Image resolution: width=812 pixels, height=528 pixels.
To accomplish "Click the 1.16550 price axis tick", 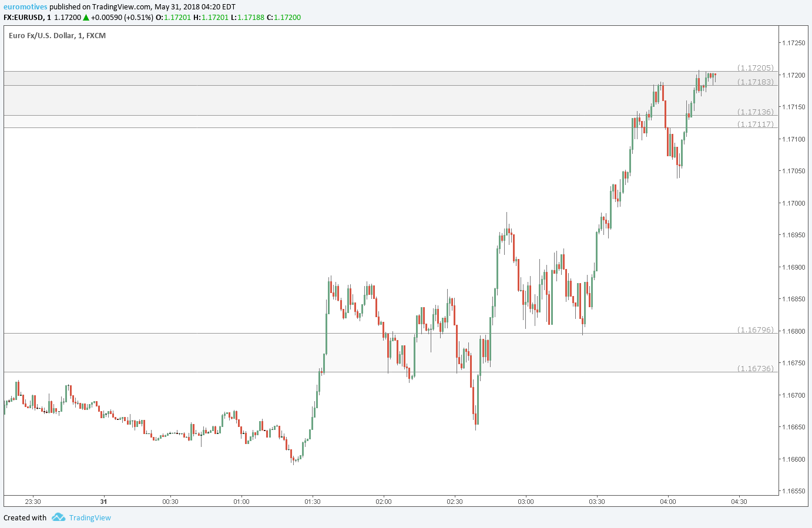I will pos(793,491).
